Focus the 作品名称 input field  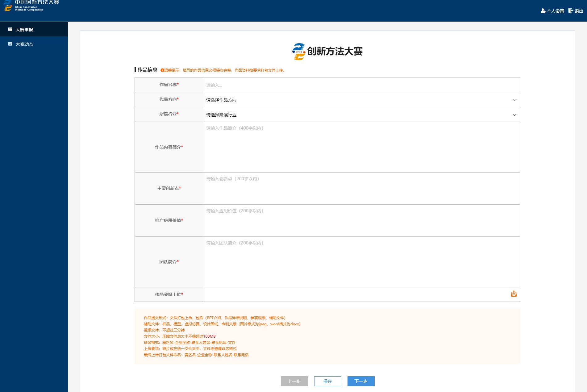pyautogui.click(x=361, y=85)
